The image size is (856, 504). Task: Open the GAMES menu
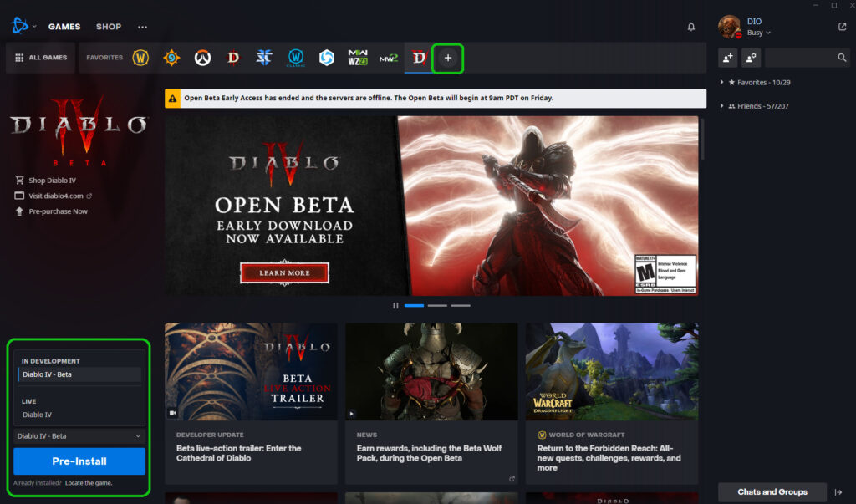pyautogui.click(x=64, y=26)
